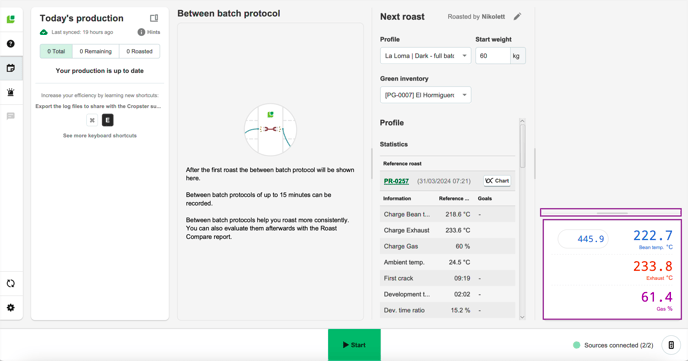Open settings gear in sidebar
This screenshot has height=361, width=688.
(x=11, y=307)
